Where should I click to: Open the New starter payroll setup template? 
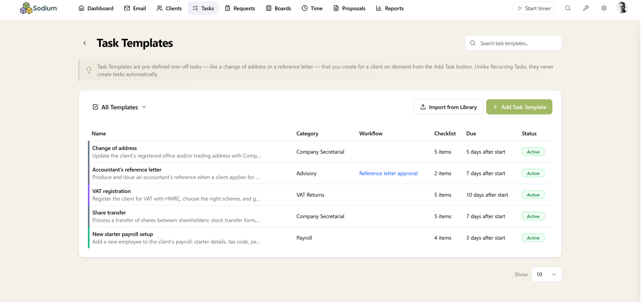(122, 234)
